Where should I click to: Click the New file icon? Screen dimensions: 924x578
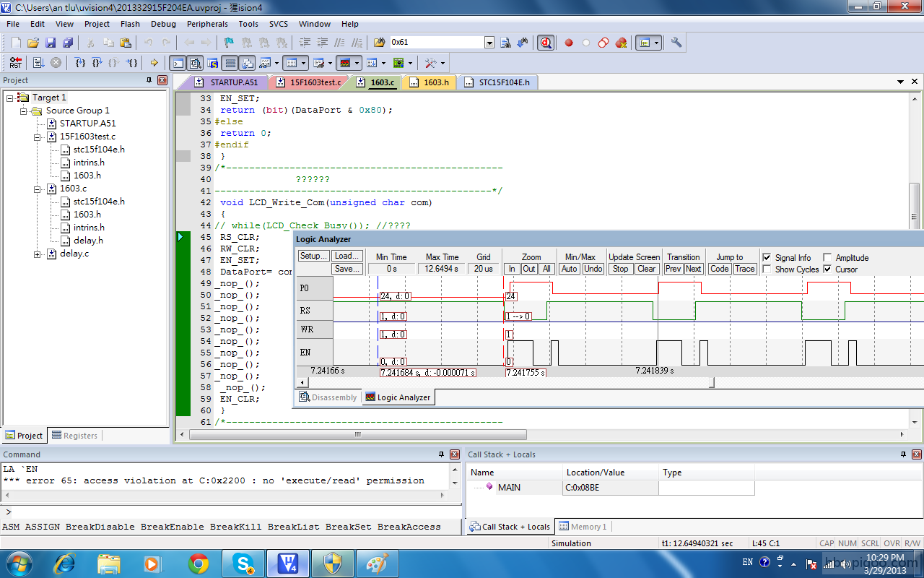[16, 43]
